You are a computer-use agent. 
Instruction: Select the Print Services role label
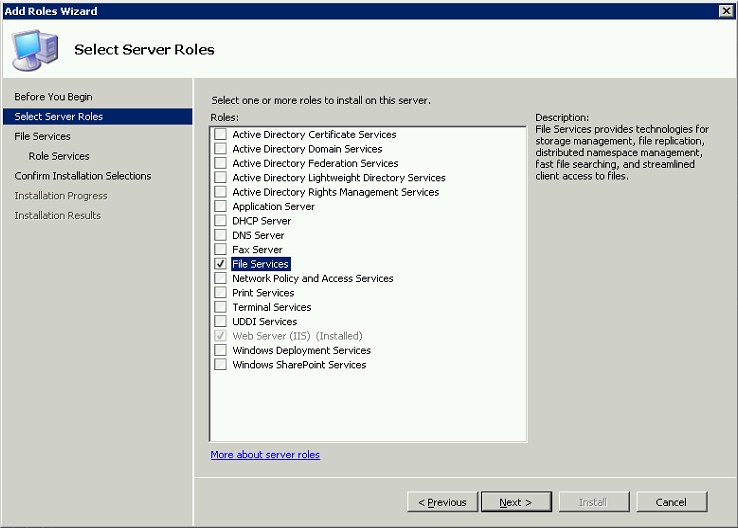click(263, 293)
